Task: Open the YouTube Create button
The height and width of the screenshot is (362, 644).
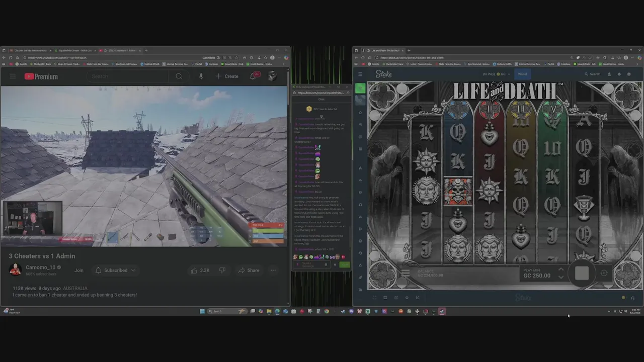Action: point(227,76)
